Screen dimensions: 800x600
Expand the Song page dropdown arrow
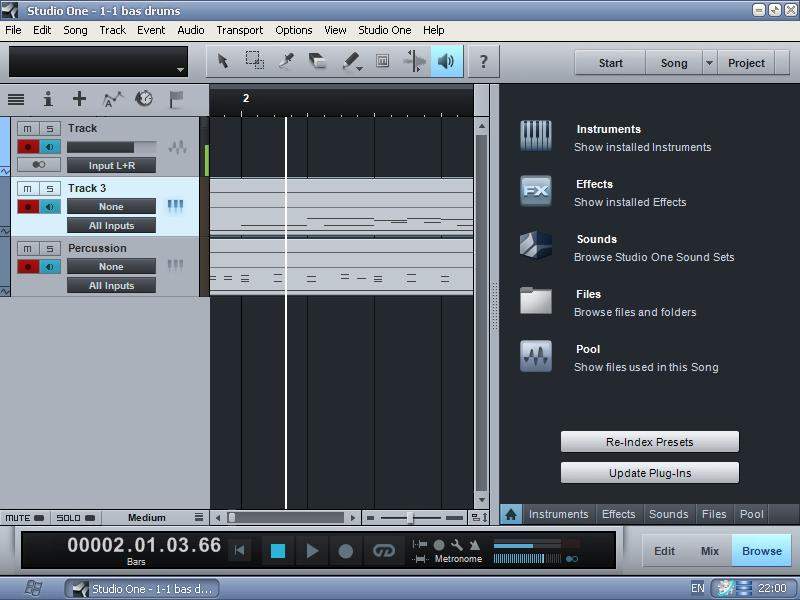[710, 63]
